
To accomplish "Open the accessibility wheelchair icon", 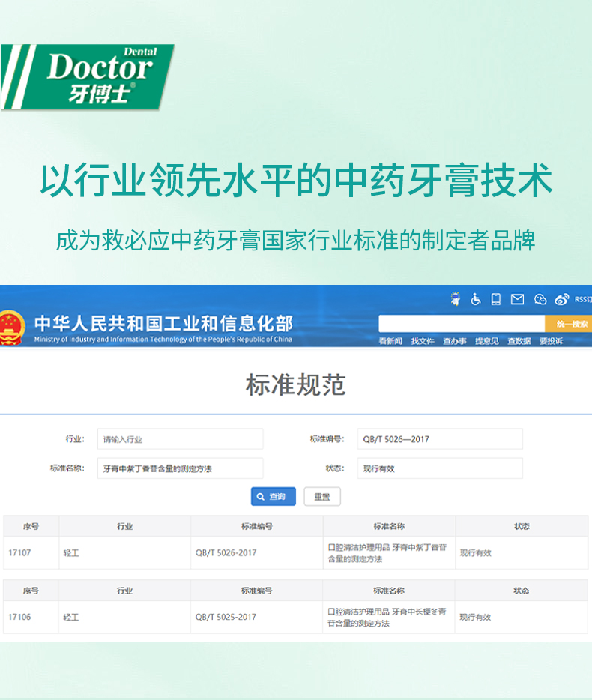I will click(x=475, y=300).
